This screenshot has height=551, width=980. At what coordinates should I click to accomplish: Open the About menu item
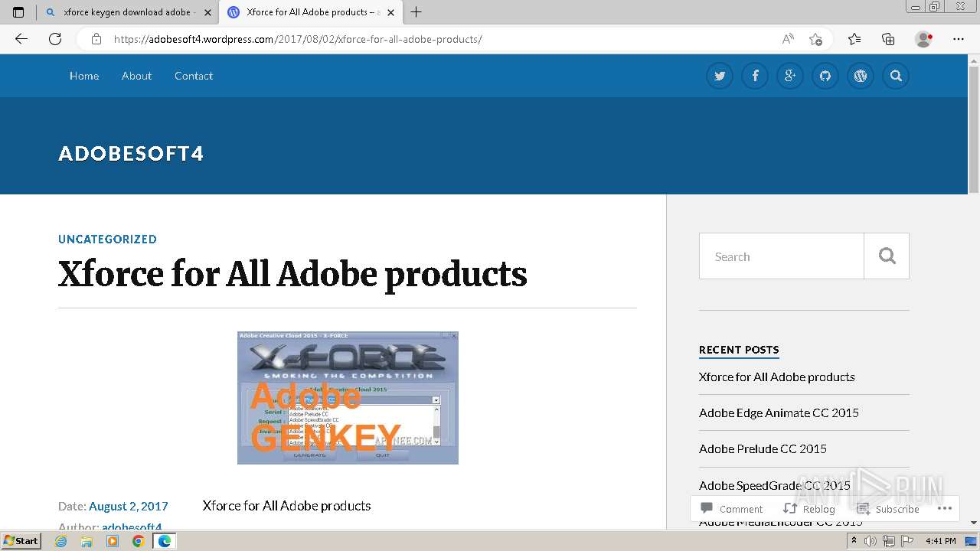(136, 76)
